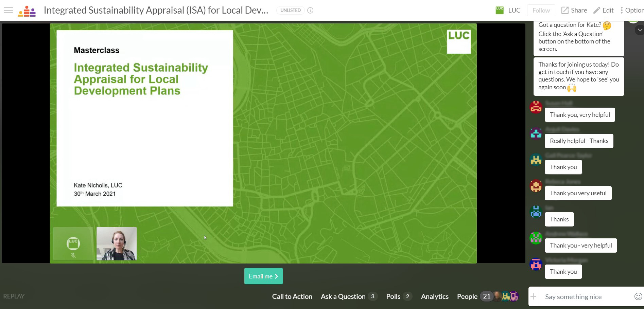
Task: Click the 'Thanks for joining us today' message
Action: 579,76
